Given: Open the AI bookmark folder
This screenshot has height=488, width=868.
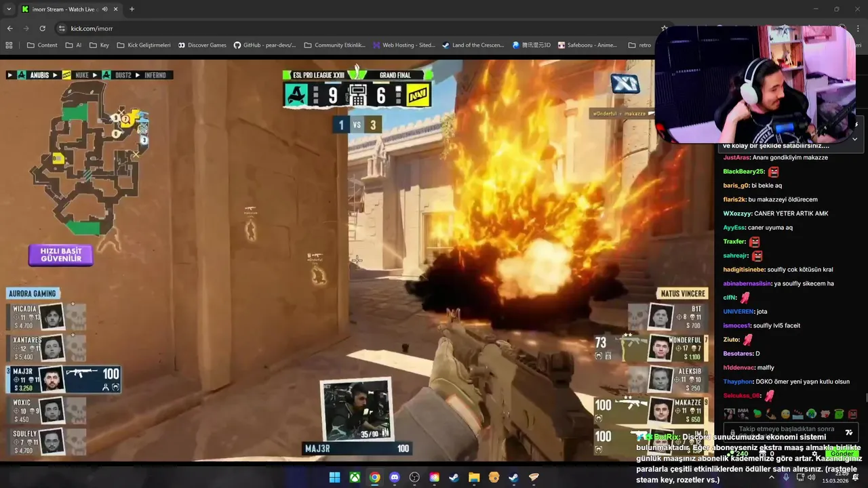Looking at the screenshot, I should pyautogui.click(x=73, y=45).
